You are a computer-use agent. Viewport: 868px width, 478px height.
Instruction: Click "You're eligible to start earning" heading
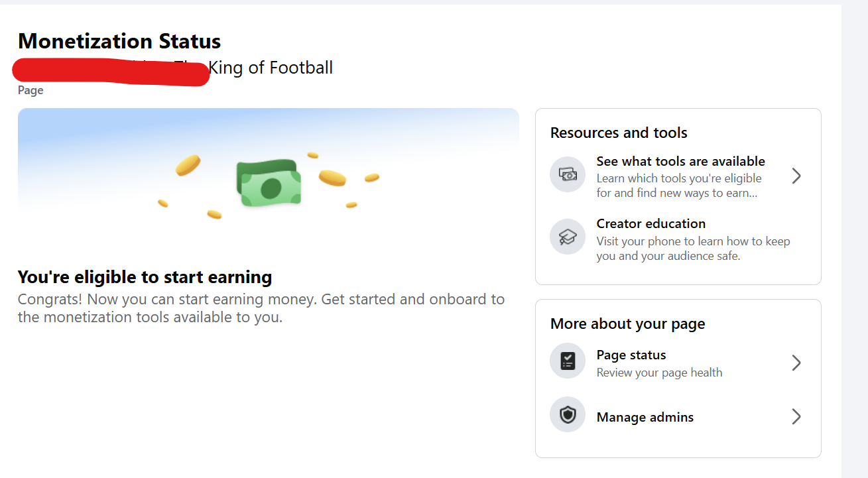coord(145,276)
